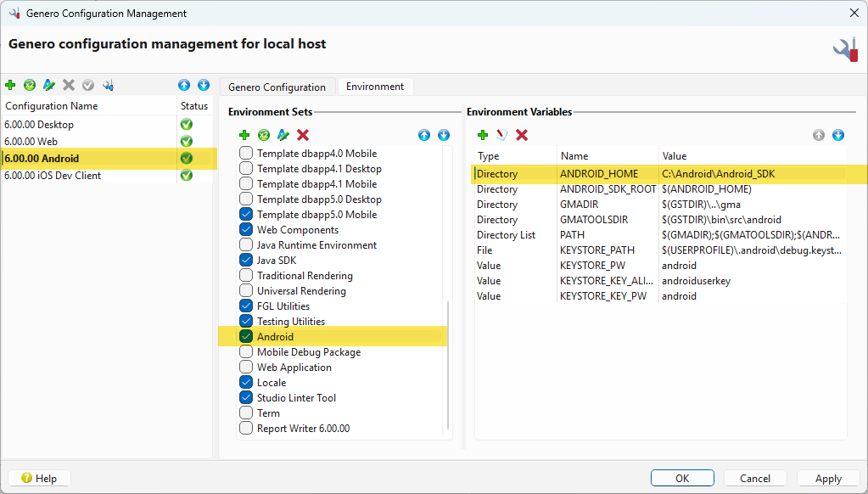Click rename pencil icon in configuration toolbar
This screenshot has height=494, width=868.
49,86
